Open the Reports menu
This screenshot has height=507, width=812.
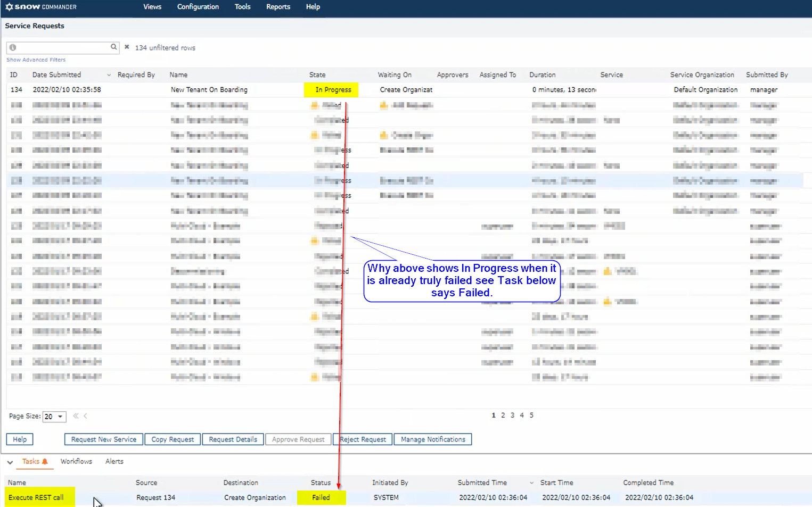point(278,7)
